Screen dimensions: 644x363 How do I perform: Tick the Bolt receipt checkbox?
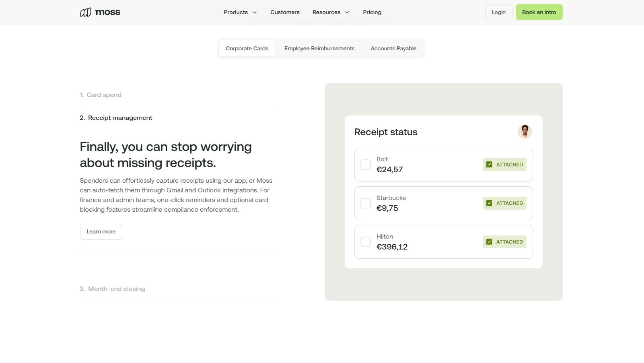tap(366, 165)
